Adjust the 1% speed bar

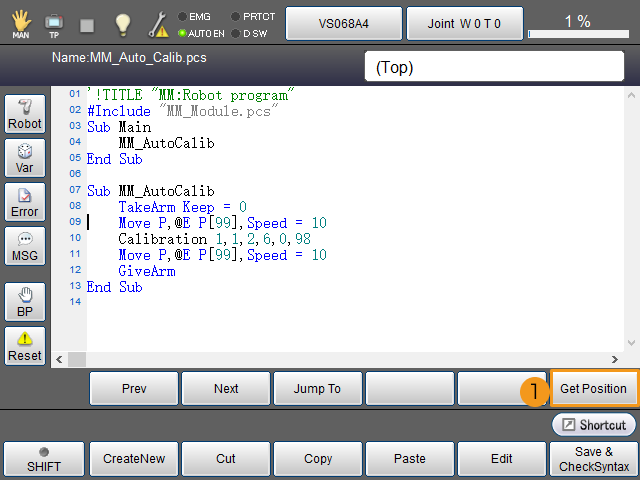[577, 33]
